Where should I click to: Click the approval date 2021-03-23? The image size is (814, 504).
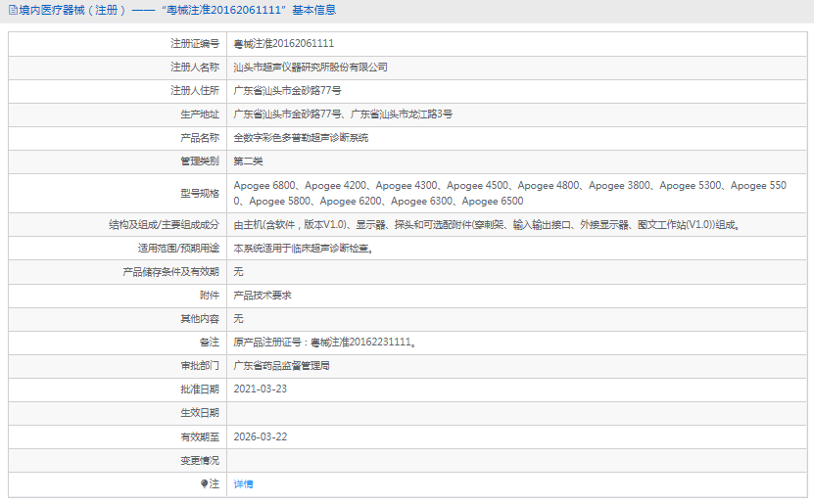pos(261,389)
